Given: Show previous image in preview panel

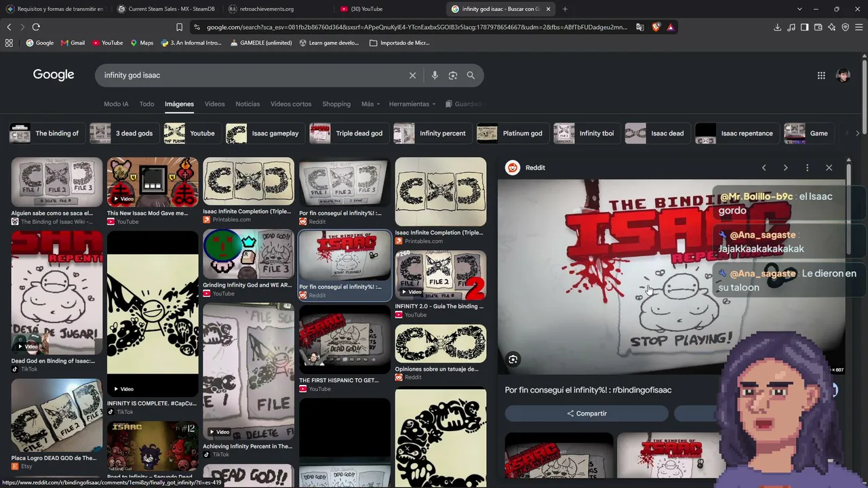Looking at the screenshot, I should coord(764,167).
